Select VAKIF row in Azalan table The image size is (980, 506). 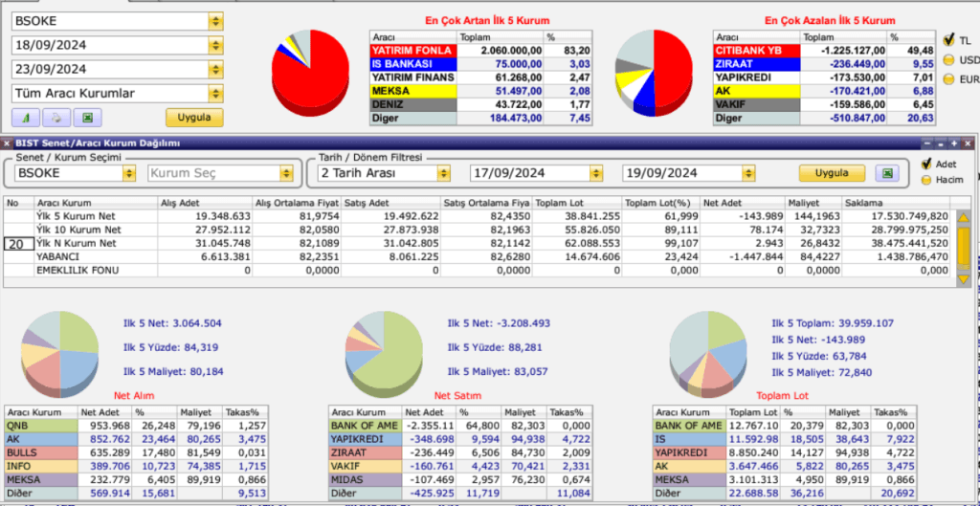pyautogui.click(x=824, y=104)
